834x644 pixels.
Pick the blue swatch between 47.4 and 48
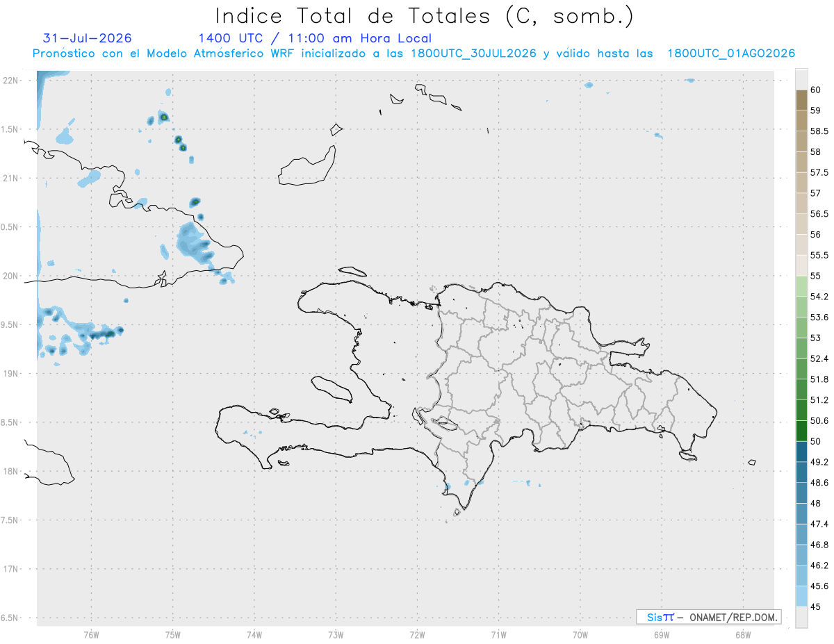801,514
